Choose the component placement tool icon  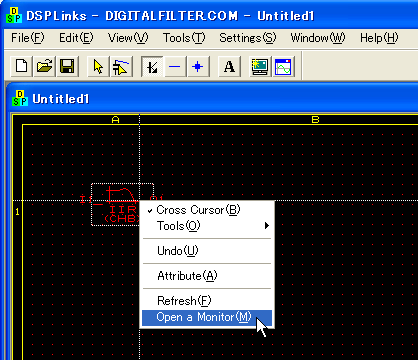click(121, 66)
